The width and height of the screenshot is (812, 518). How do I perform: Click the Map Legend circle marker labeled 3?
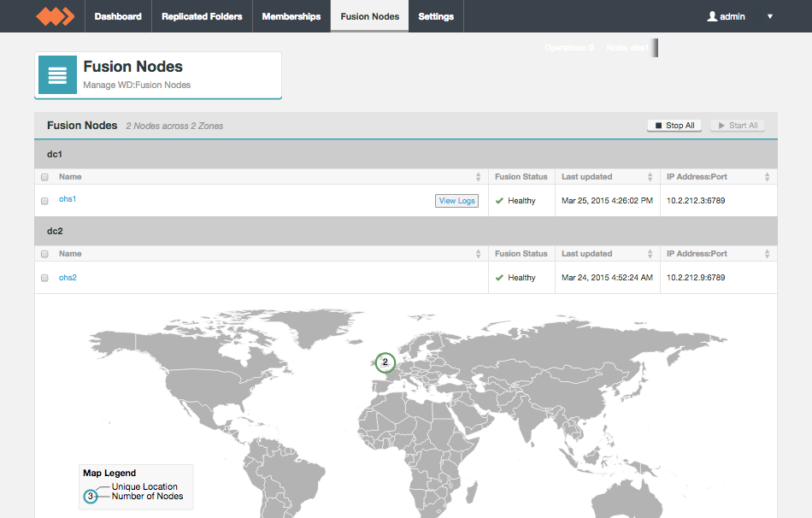(91, 497)
